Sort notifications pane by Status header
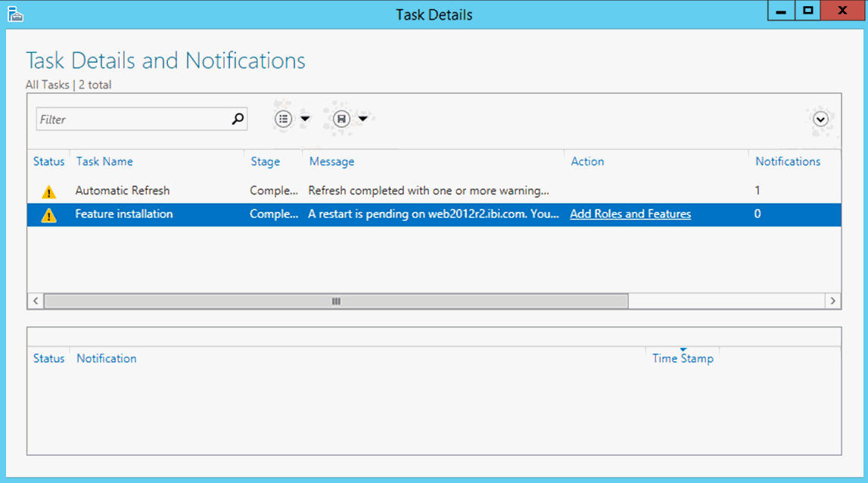Image resolution: width=868 pixels, height=483 pixels. click(48, 358)
